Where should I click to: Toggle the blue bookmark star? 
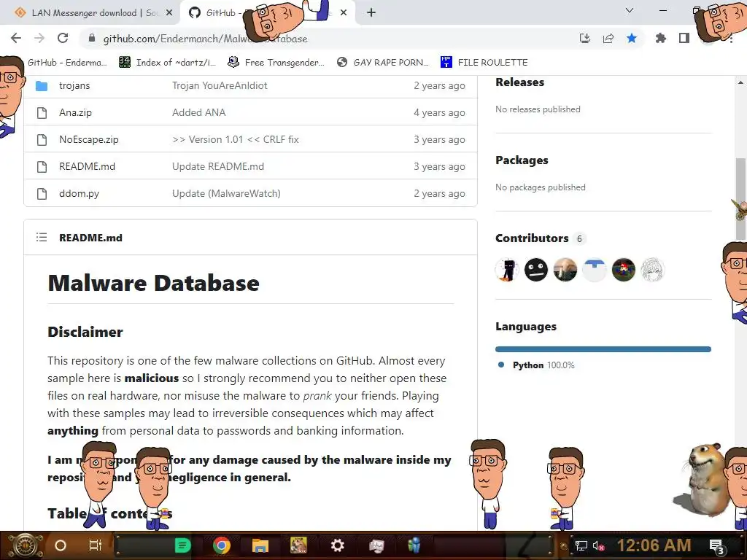pyautogui.click(x=632, y=38)
